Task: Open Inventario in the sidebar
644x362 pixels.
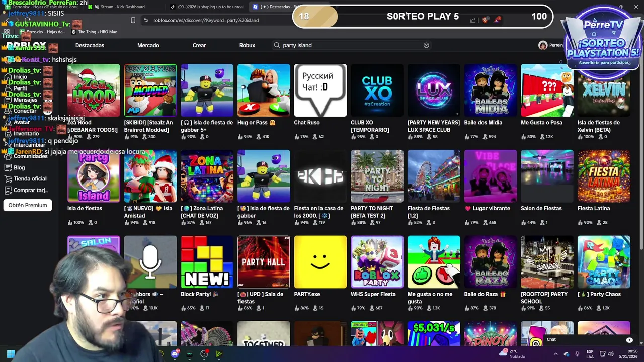Action: pyautogui.click(x=25, y=134)
